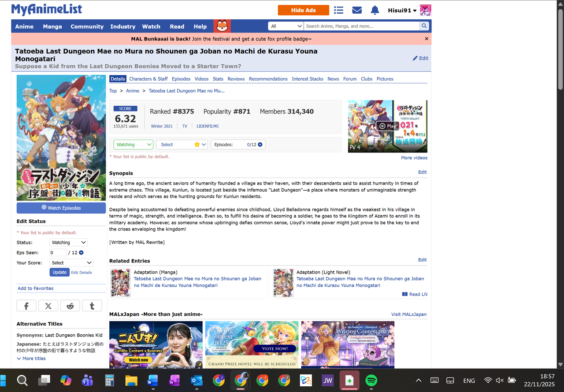Show hidden system tray icons
Viewport: 564px width, 392px height.
click(x=419, y=380)
